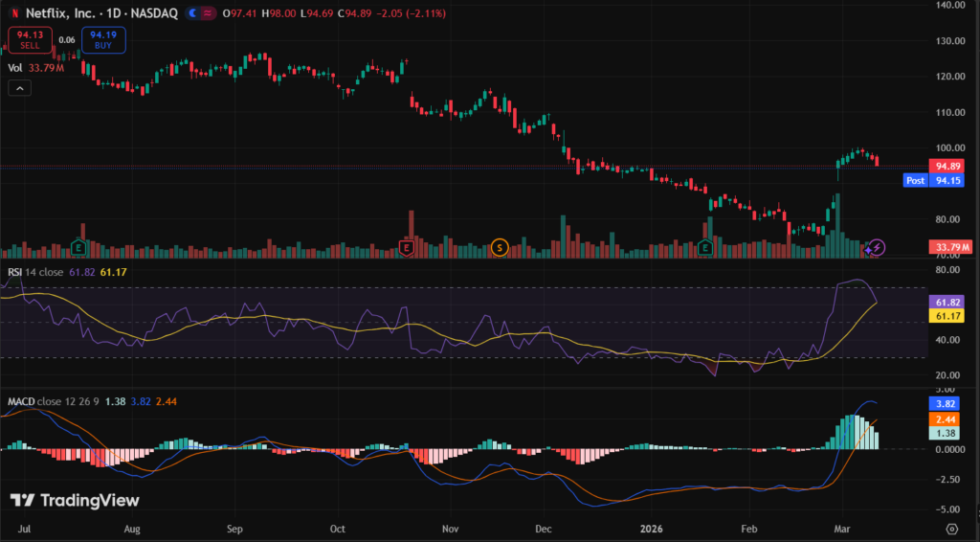980x542 pixels.
Task: Select the Vol indicator legend
Action: [15, 68]
